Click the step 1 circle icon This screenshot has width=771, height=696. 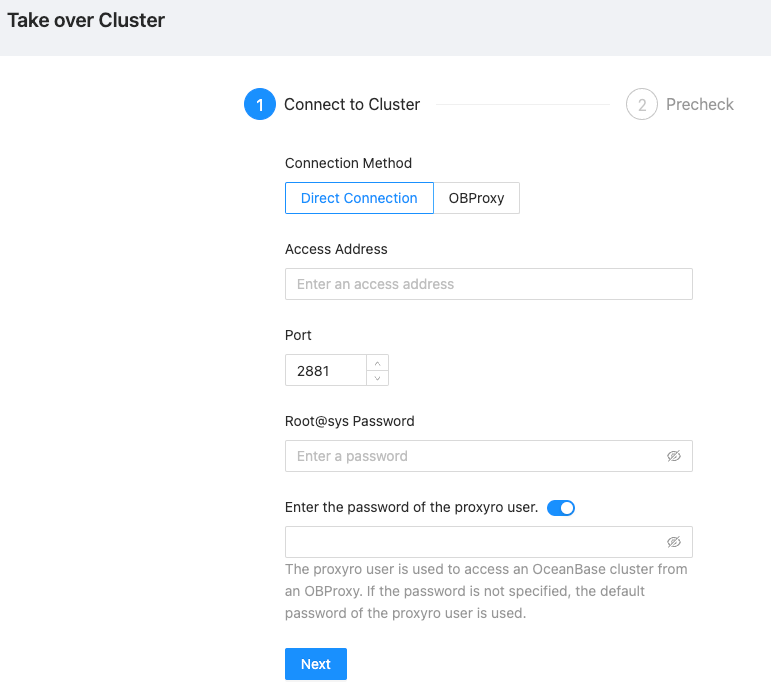tap(259, 104)
